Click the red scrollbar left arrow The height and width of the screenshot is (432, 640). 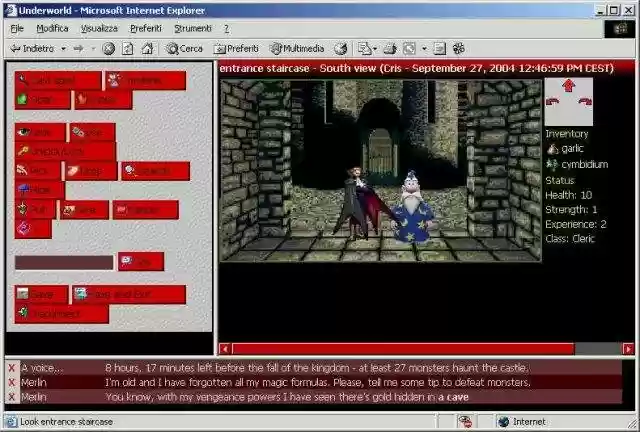point(224,349)
